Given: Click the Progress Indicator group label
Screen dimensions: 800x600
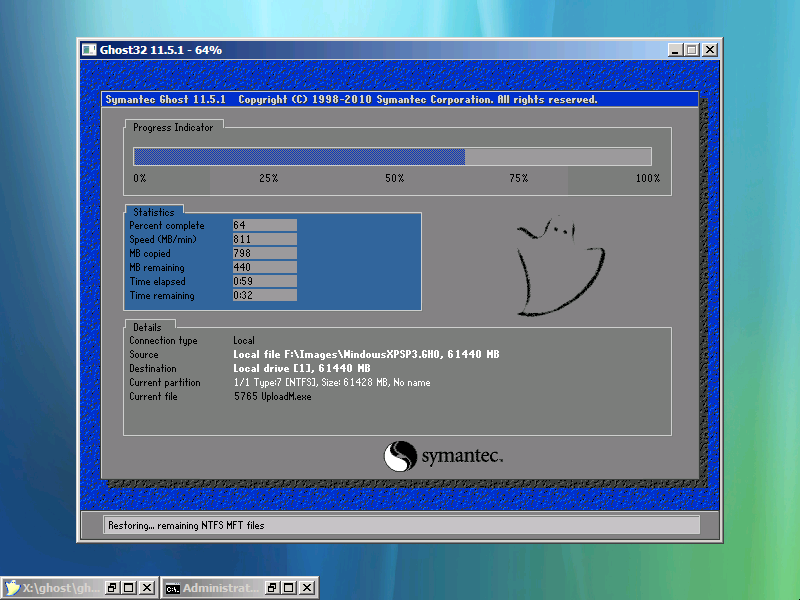Looking at the screenshot, I should point(173,128).
